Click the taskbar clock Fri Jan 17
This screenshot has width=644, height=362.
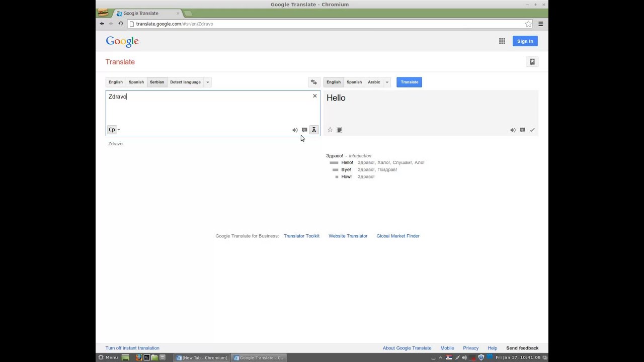tap(518, 357)
